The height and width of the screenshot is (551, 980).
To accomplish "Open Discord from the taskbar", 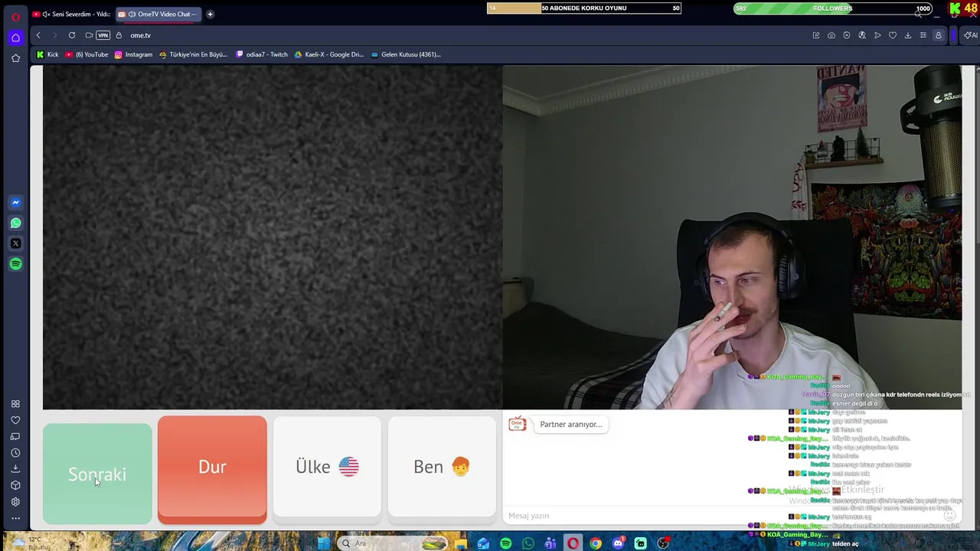I will [618, 543].
